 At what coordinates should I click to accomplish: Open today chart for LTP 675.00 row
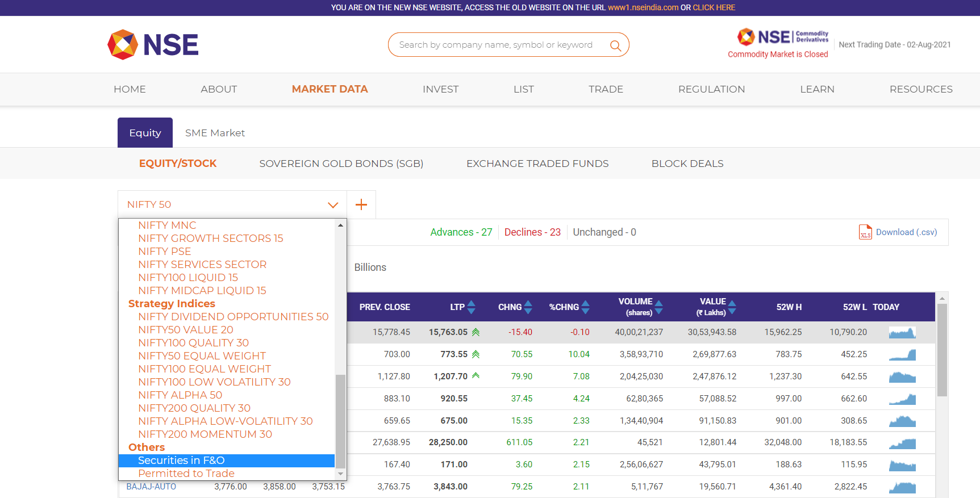coord(902,421)
